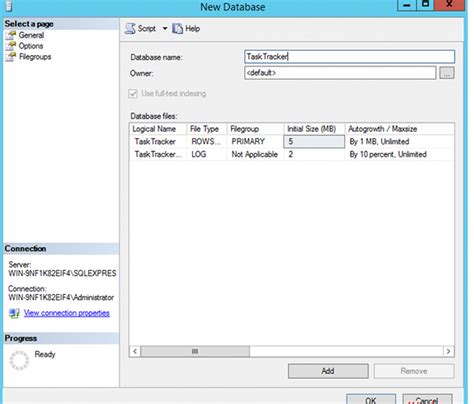Toggle Use full-text indexing checkbox

coord(133,94)
